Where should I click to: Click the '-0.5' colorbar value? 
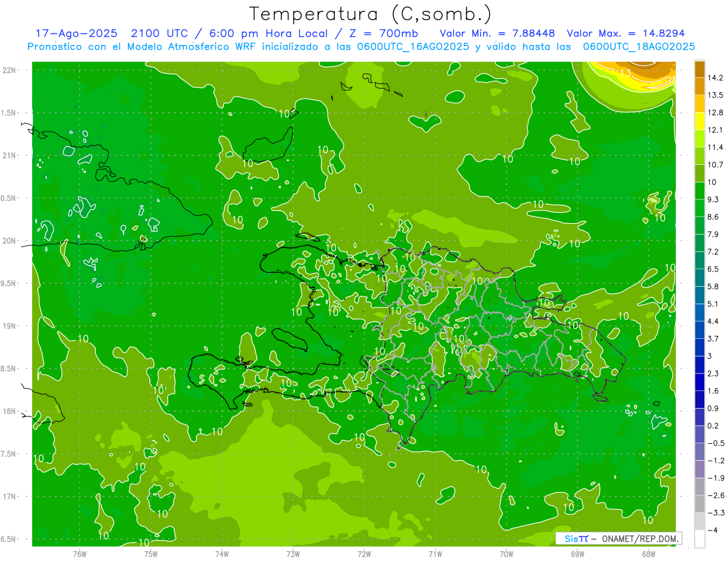[x=716, y=443]
